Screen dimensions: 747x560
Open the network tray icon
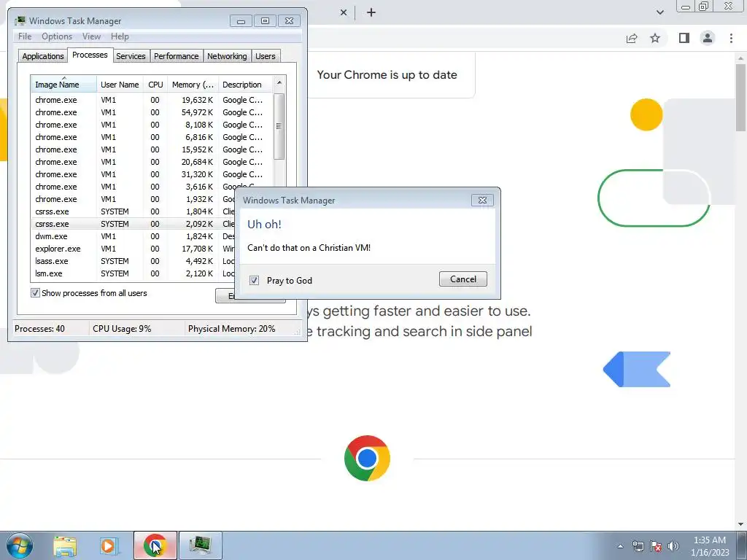coord(638,546)
